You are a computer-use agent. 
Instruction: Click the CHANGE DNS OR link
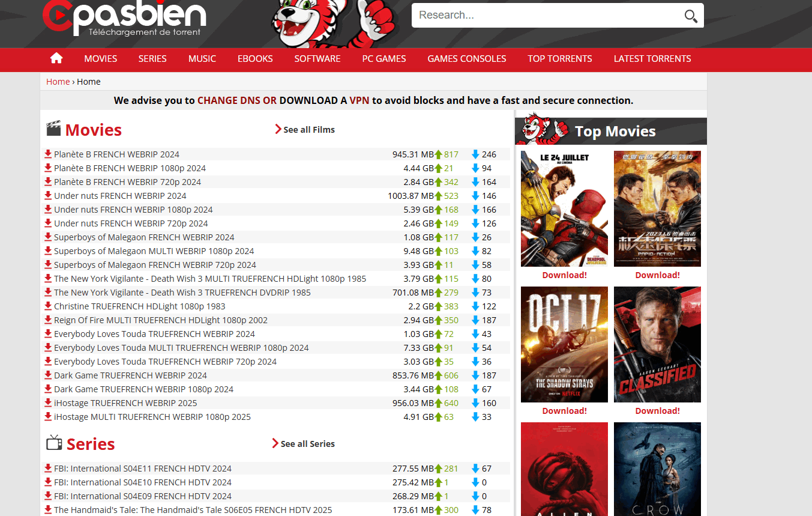click(x=237, y=100)
